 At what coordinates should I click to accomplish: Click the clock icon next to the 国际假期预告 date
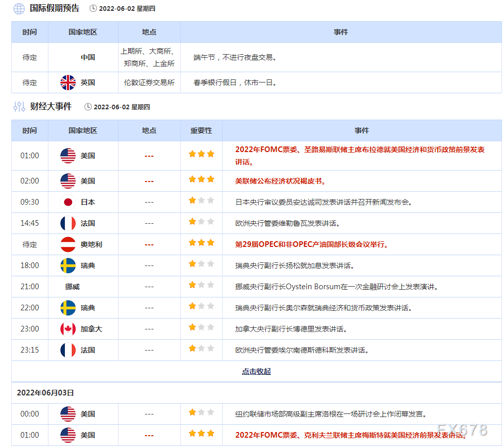[x=93, y=8]
